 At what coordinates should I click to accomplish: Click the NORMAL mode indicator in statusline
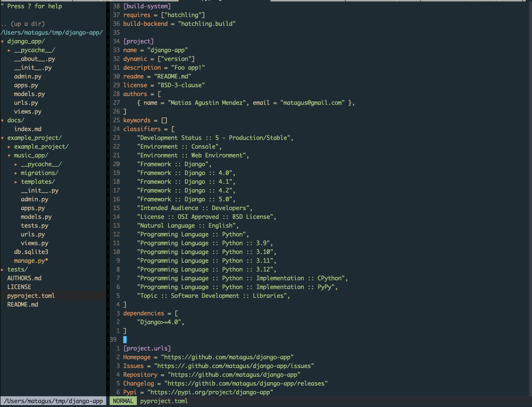click(x=123, y=401)
